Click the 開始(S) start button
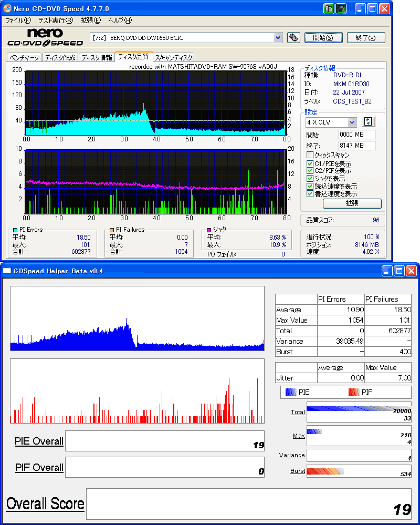Screen dimensions: 420x525 323,38
